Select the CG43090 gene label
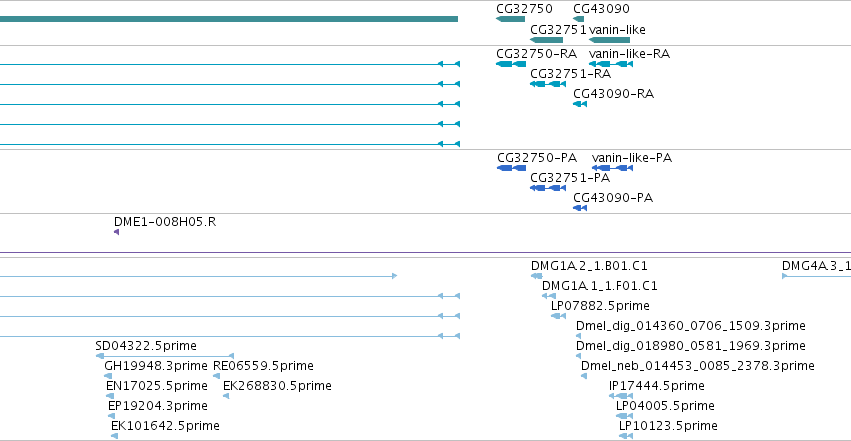851x441 pixels. [x=601, y=9]
